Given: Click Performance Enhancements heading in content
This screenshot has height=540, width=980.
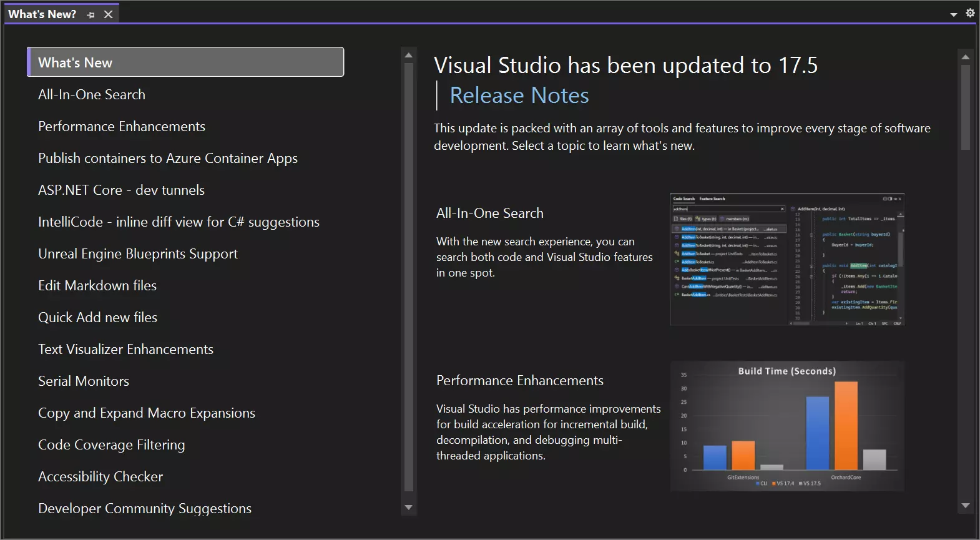Looking at the screenshot, I should tap(520, 380).
